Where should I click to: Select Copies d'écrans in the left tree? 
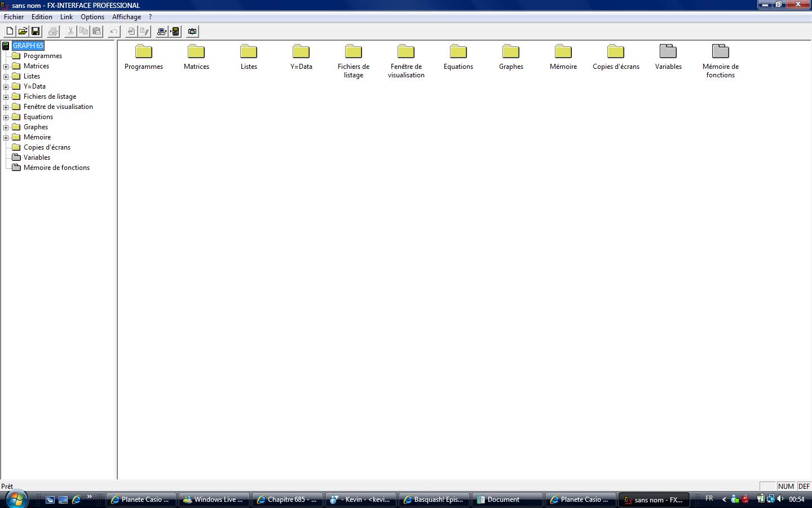coord(47,147)
